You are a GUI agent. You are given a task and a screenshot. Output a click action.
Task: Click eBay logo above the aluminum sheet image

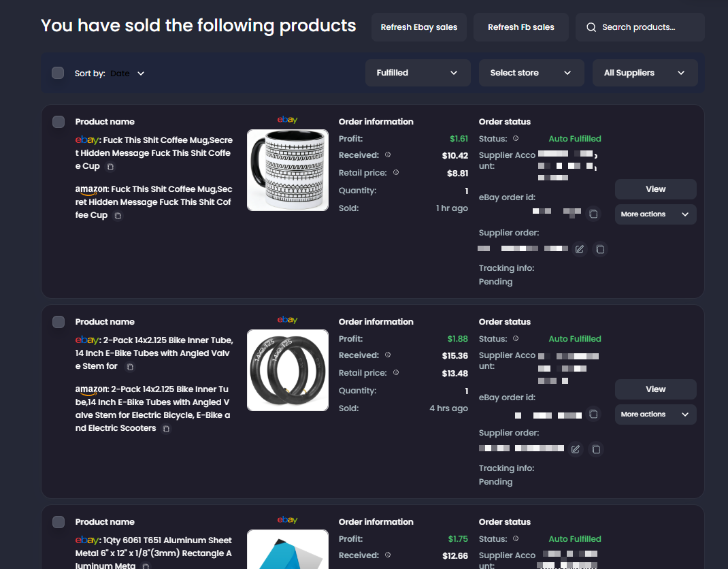tap(287, 520)
